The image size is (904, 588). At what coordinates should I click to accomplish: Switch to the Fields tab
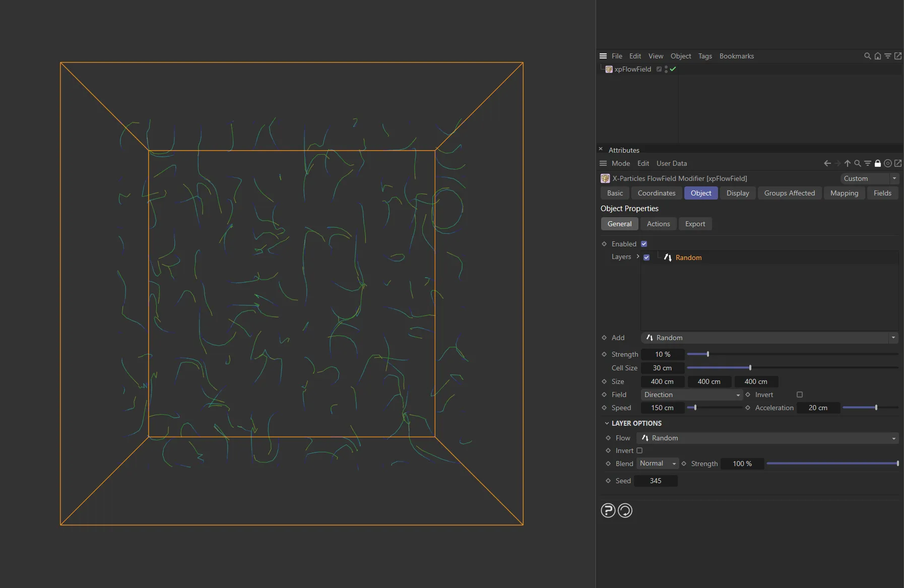click(882, 193)
